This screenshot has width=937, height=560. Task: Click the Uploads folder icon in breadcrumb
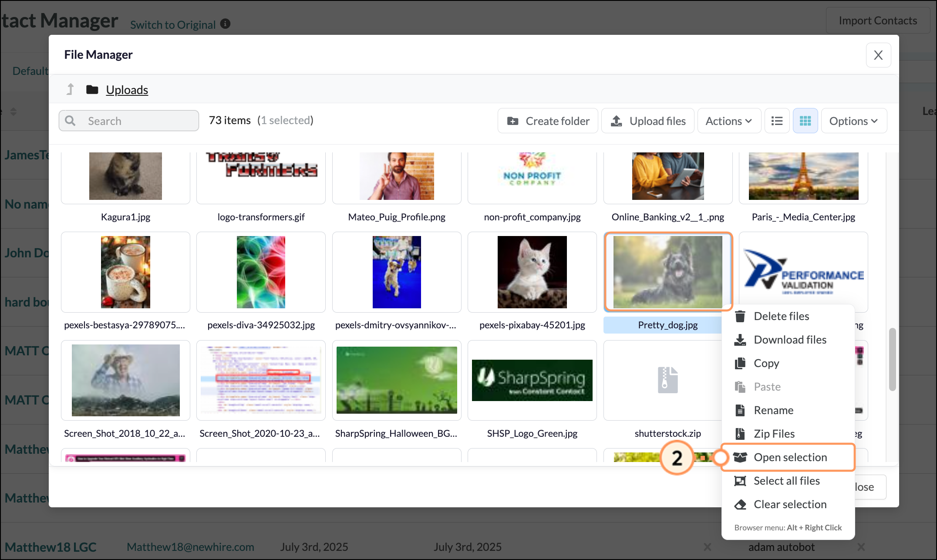click(92, 90)
